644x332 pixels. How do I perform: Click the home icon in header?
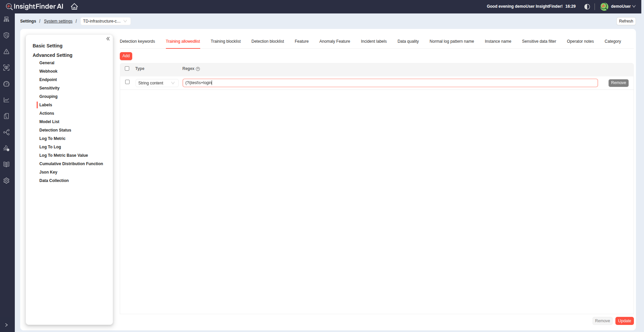pyautogui.click(x=74, y=7)
